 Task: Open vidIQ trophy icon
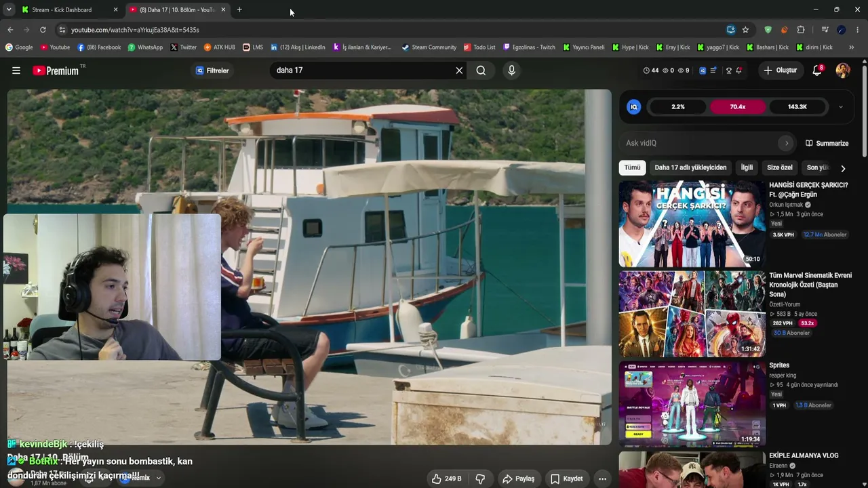[x=729, y=70]
